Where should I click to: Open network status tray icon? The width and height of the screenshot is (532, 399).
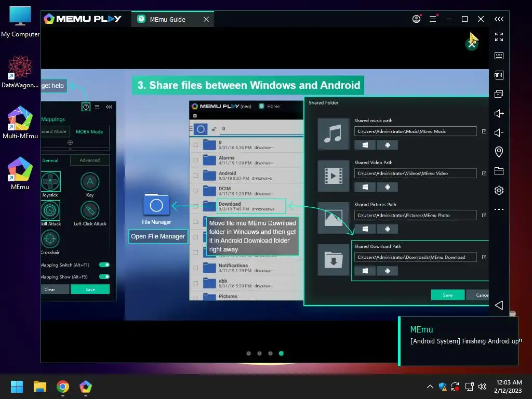[469, 387]
